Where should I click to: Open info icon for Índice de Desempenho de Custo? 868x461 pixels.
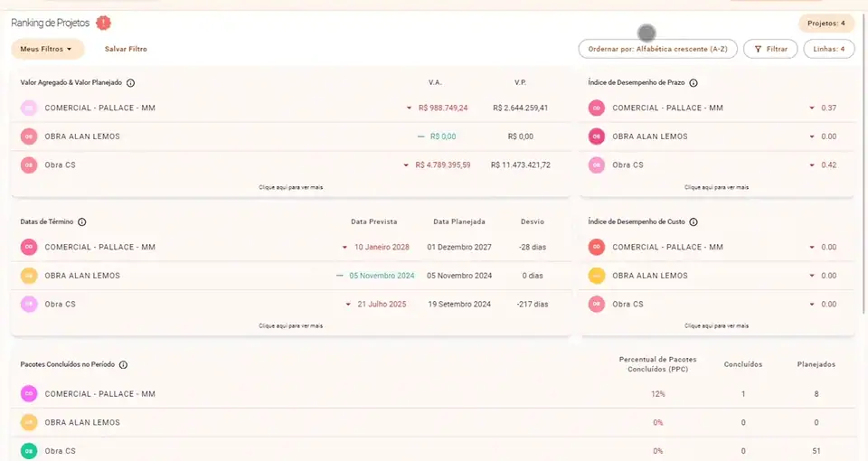click(693, 222)
